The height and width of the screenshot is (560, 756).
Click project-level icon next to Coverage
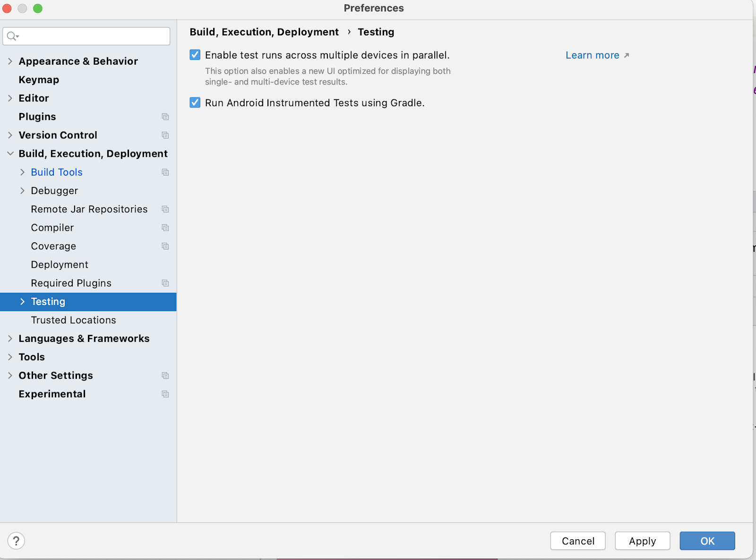pyautogui.click(x=165, y=246)
